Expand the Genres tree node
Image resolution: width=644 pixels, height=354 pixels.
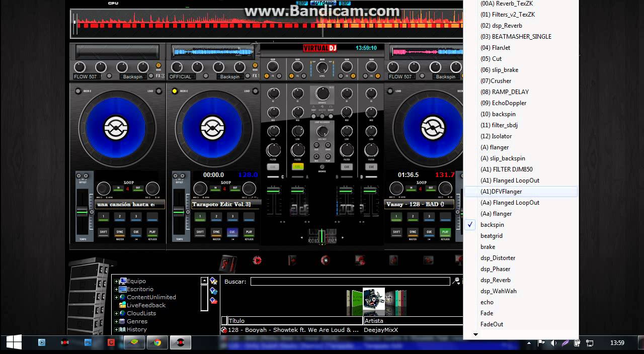pyautogui.click(x=116, y=322)
